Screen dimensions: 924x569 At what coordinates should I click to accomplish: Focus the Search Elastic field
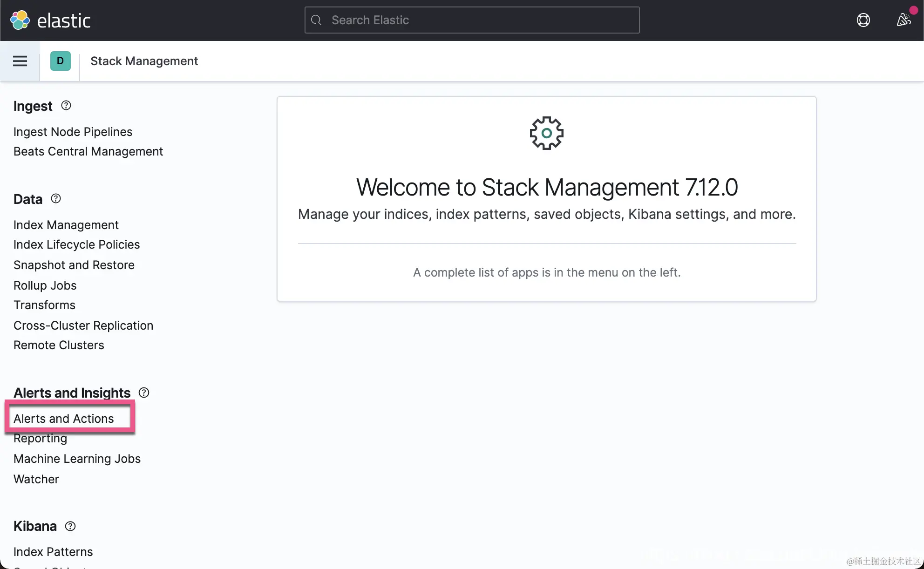[x=472, y=20]
